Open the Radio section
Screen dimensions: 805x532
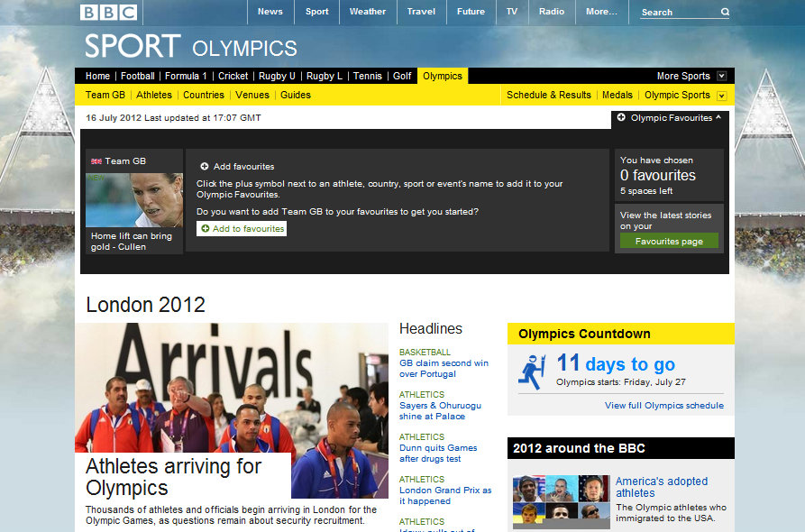[552, 12]
